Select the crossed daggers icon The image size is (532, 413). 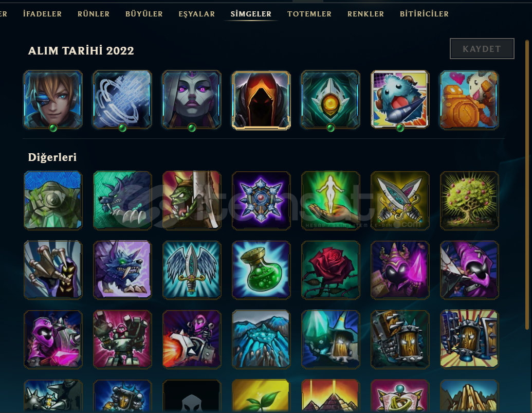click(400, 201)
